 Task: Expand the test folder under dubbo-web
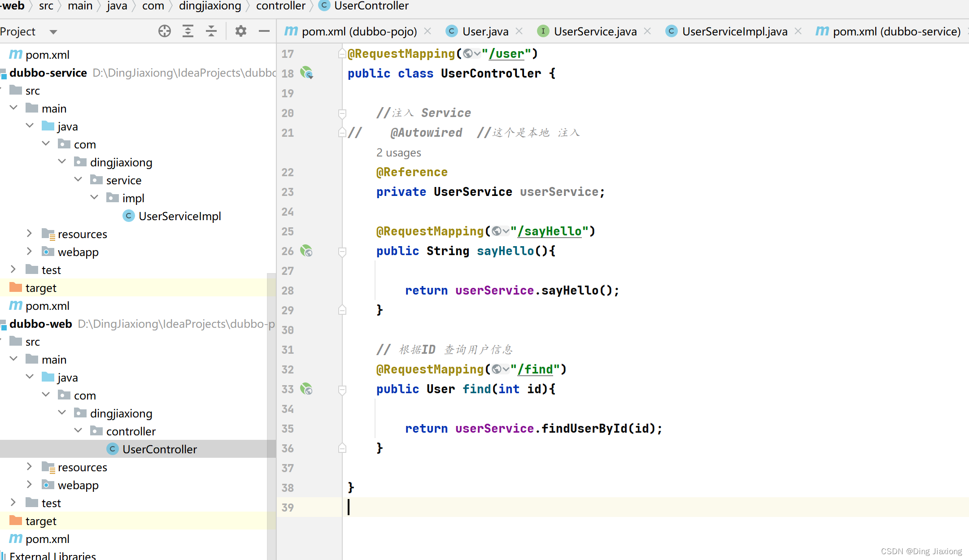pos(13,503)
